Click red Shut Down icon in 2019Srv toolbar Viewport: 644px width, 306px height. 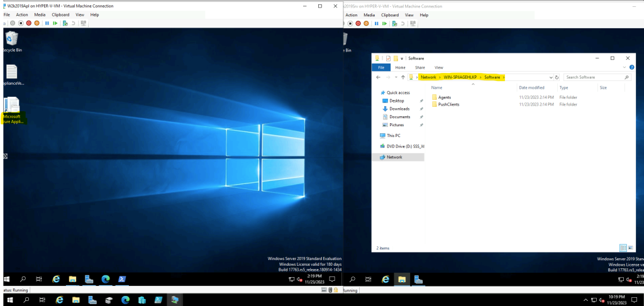358,23
